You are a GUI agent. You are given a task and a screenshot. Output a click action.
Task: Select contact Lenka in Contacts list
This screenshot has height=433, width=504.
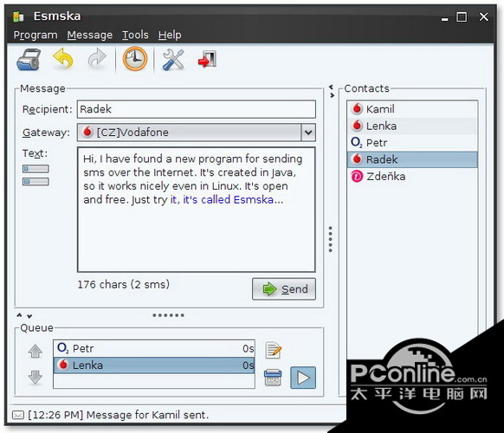point(412,126)
